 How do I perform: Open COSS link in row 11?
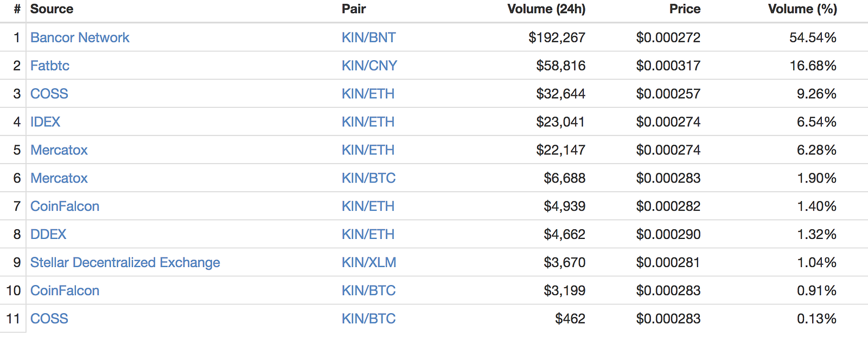pyautogui.click(x=49, y=319)
